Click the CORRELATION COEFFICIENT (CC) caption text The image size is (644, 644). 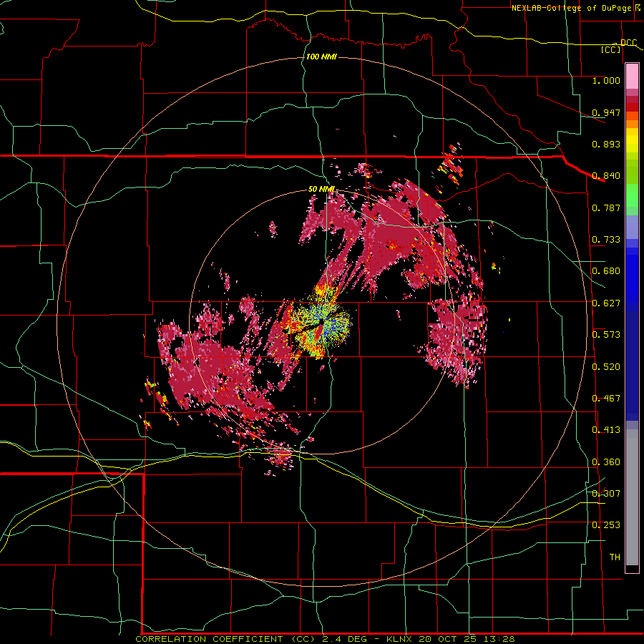coord(225,639)
